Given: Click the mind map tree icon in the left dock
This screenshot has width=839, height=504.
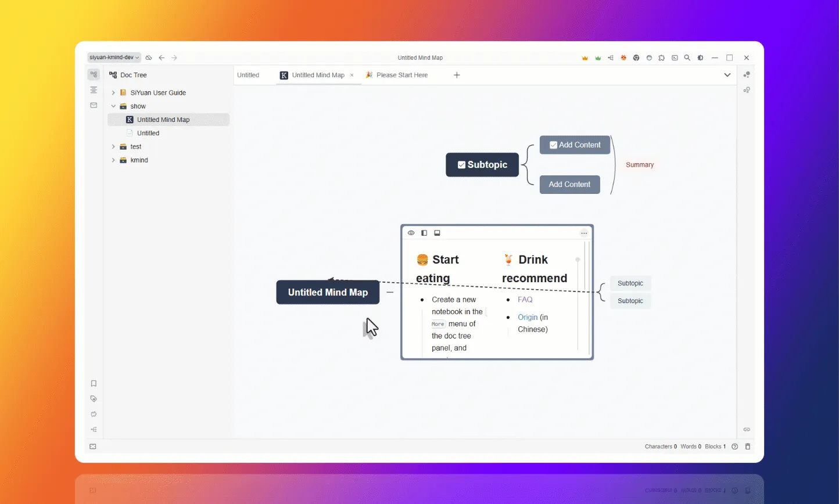Looking at the screenshot, I should click(x=94, y=430).
